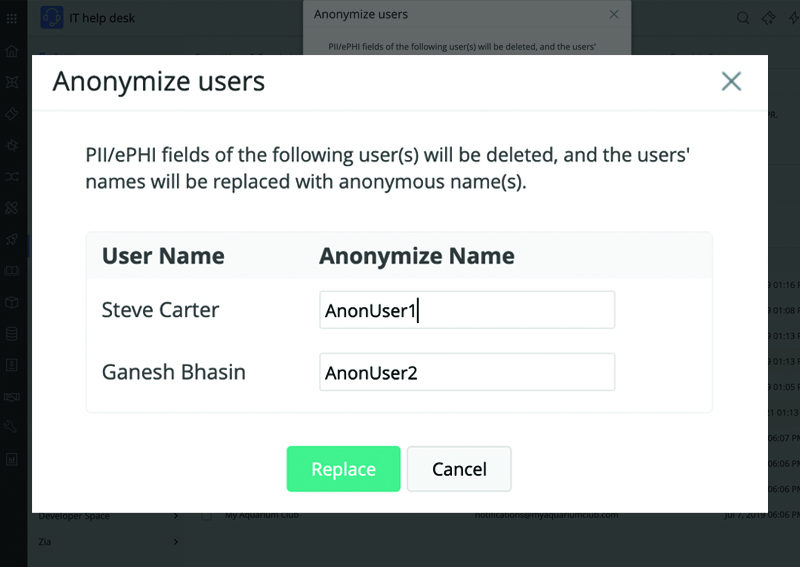800x567 pixels.
Task: Open the database stack sidebar icon
Action: pyautogui.click(x=12, y=333)
